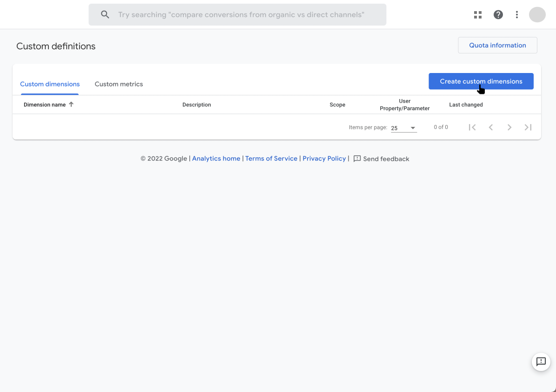This screenshot has height=392, width=556.
Task: Open the three-dot more options menu
Action: (x=517, y=15)
